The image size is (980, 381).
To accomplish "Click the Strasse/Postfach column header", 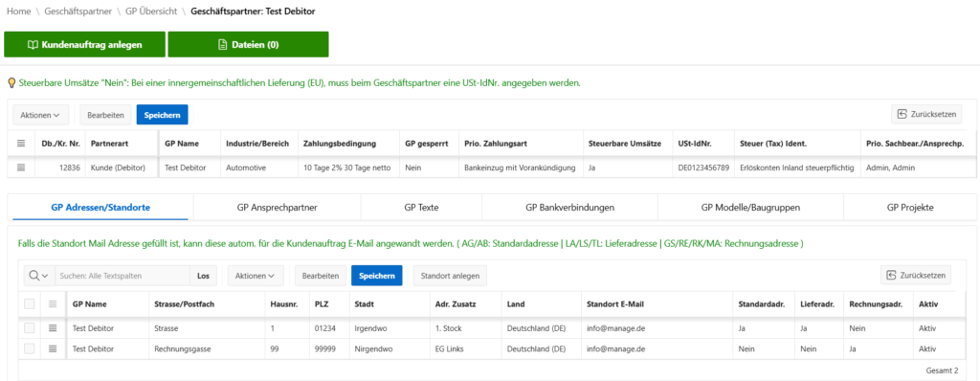I will pyautogui.click(x=184, y=304).
